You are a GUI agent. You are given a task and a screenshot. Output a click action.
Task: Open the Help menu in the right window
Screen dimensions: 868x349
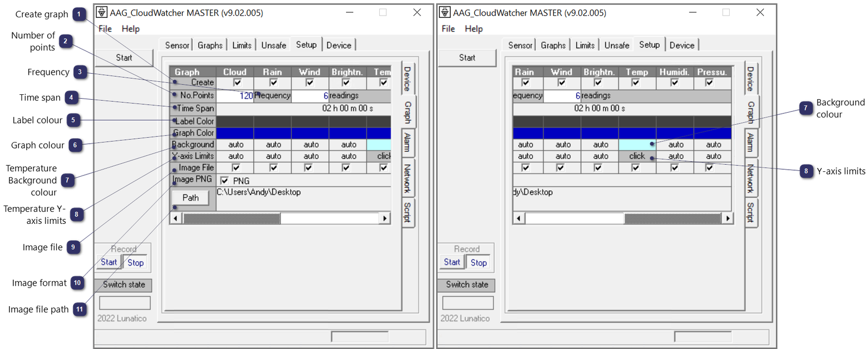474,29
